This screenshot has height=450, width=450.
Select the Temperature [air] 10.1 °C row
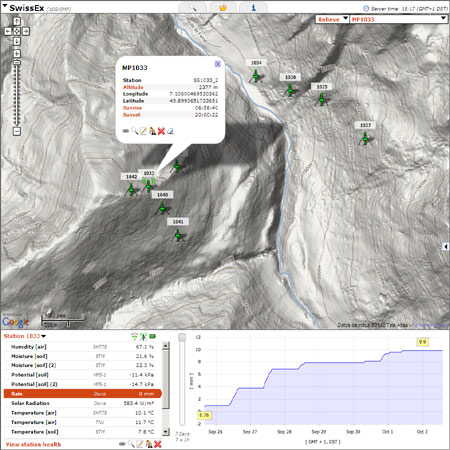(83, 413)
